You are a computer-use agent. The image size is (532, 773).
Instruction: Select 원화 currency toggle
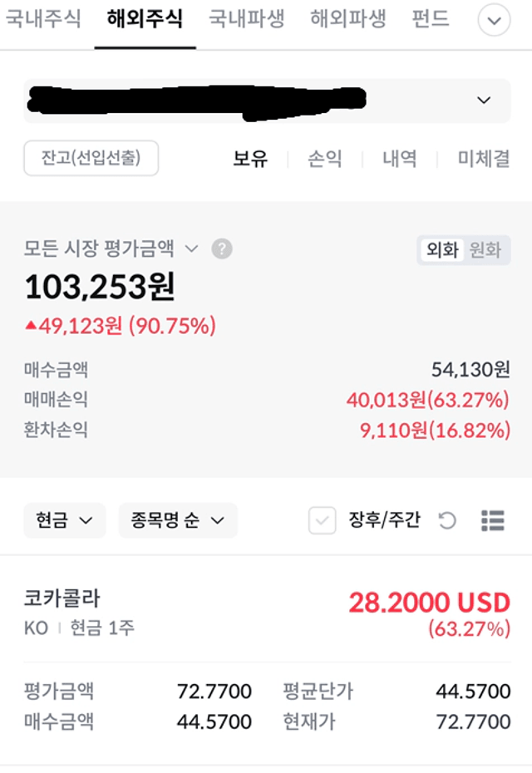point(485,249)
